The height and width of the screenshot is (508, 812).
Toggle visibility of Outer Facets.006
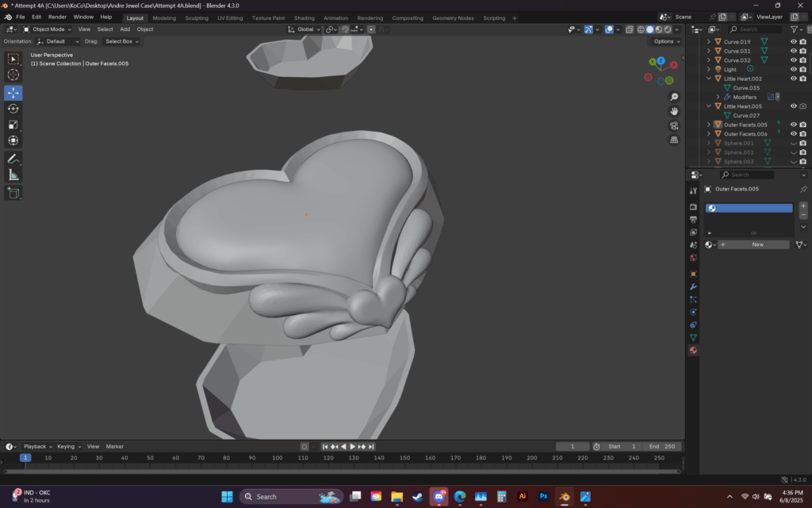[793, 133]
